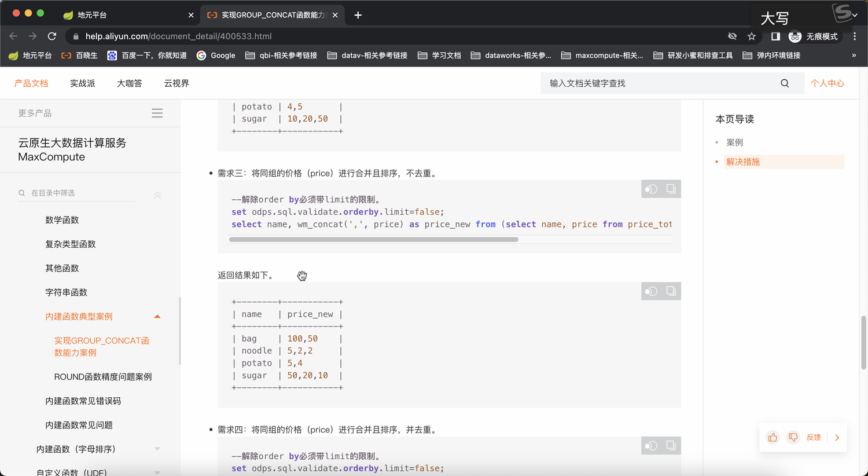The width and height of the screenshot is (868, 476).
Task: Open dataworks-相关参 bookmark folder
Action: click(x=511, y=56)
